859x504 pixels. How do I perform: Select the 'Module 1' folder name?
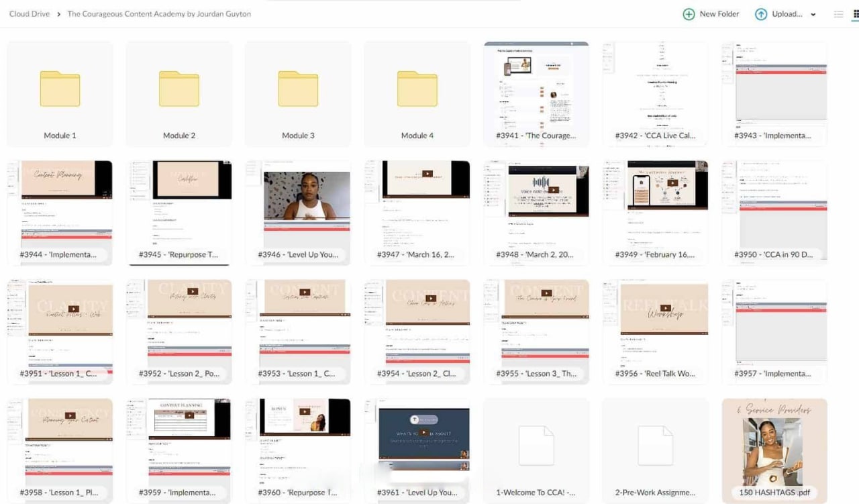60,136
